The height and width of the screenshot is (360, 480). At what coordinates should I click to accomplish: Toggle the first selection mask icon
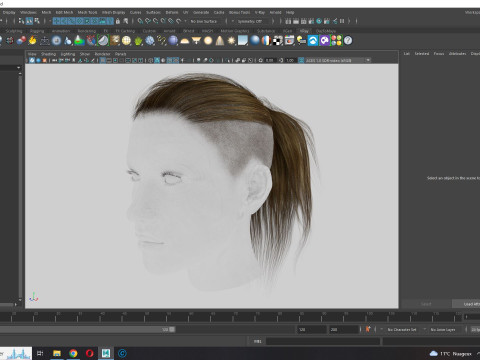(56, 21)
